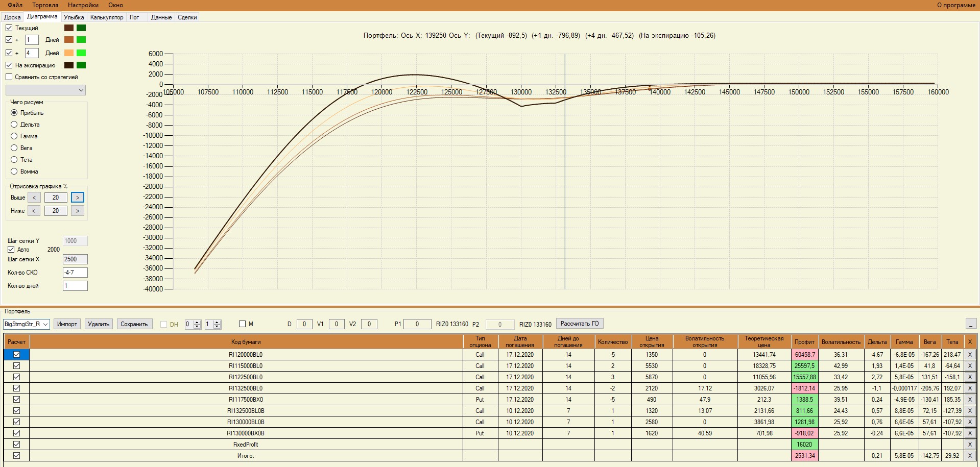
Task: Click the Шаг сетки X input field
Action: [75, 259]
